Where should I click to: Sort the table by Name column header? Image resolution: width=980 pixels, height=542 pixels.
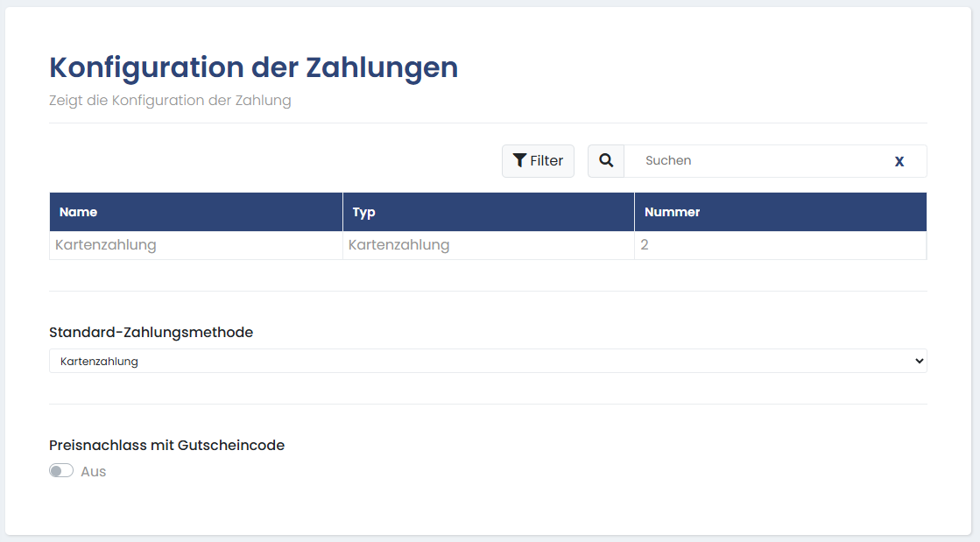78,212
